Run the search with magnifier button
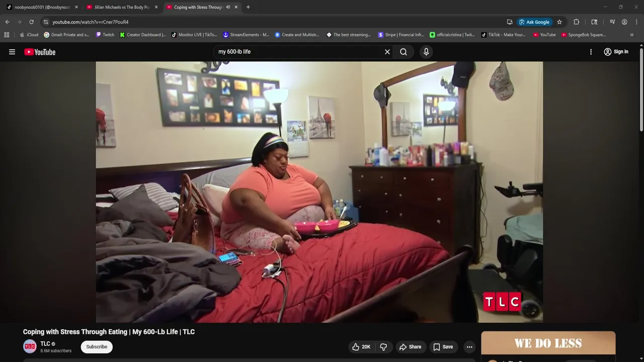 (x=404, y=52)
